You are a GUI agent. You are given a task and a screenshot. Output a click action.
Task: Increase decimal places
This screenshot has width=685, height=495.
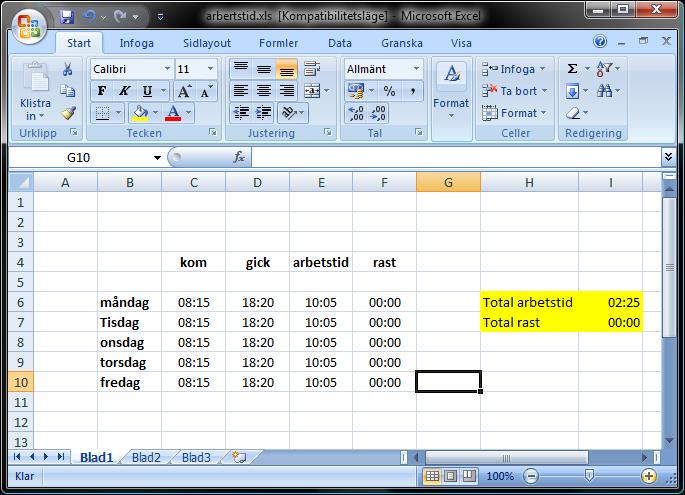356,113
